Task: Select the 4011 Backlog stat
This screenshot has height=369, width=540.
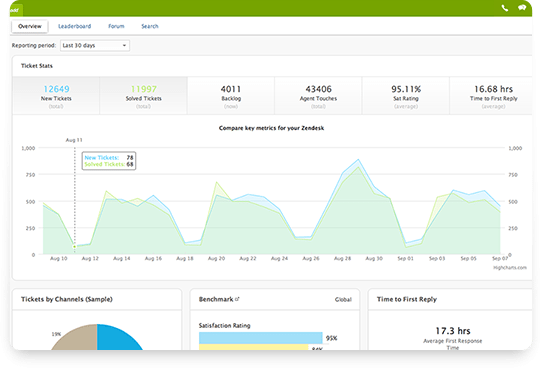Action: [231, 95]
